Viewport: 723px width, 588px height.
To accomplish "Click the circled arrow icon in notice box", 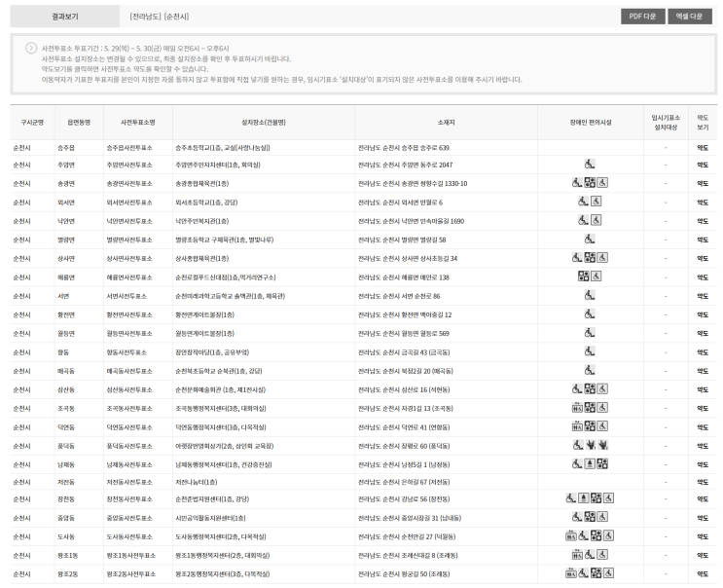I will pos(31,48).
